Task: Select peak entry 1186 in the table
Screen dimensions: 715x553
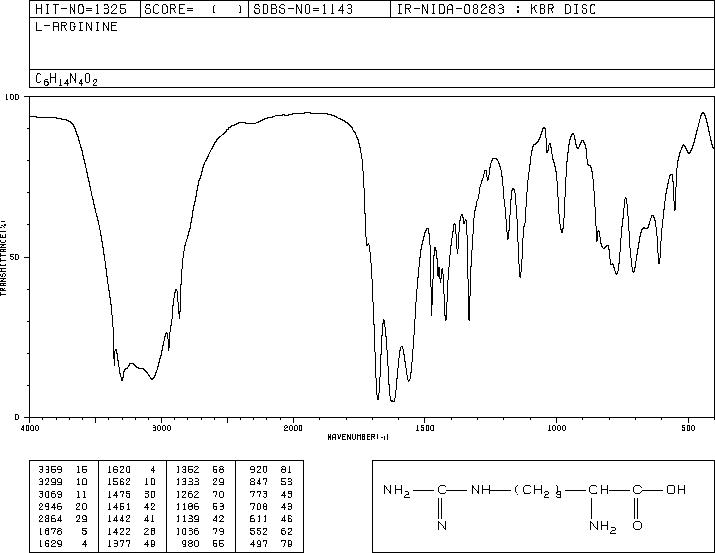Action: click(x=200, y=506)
